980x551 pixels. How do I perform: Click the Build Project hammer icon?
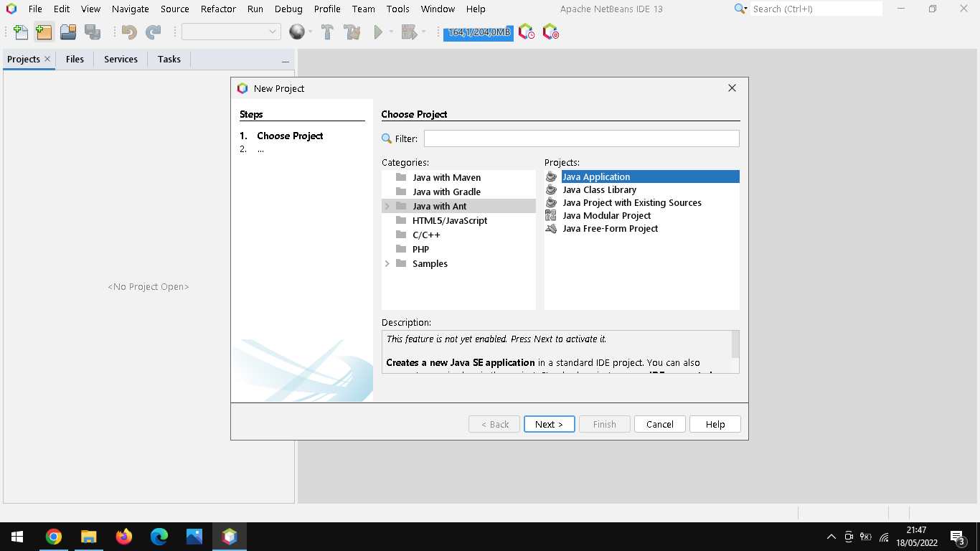tap(327, 32)
